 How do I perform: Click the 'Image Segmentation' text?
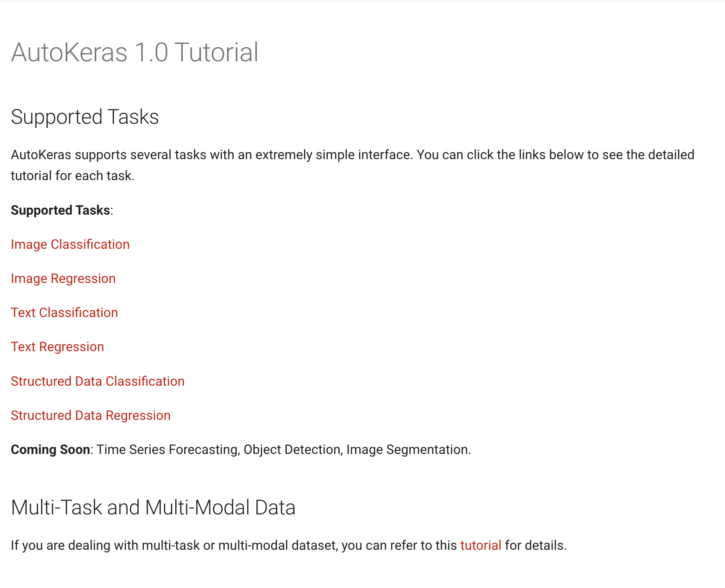click(x=407, y=450)
